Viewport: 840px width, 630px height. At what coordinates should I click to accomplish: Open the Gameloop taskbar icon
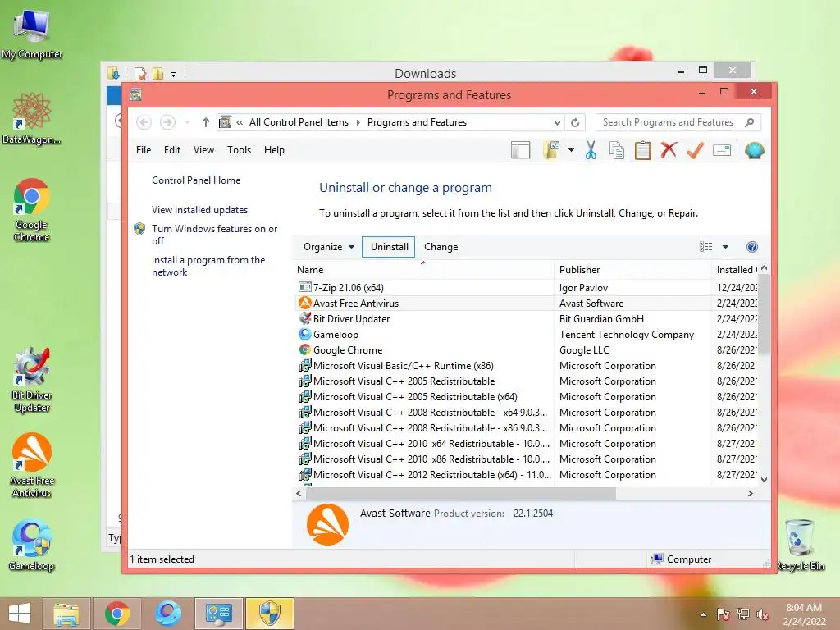167,614
